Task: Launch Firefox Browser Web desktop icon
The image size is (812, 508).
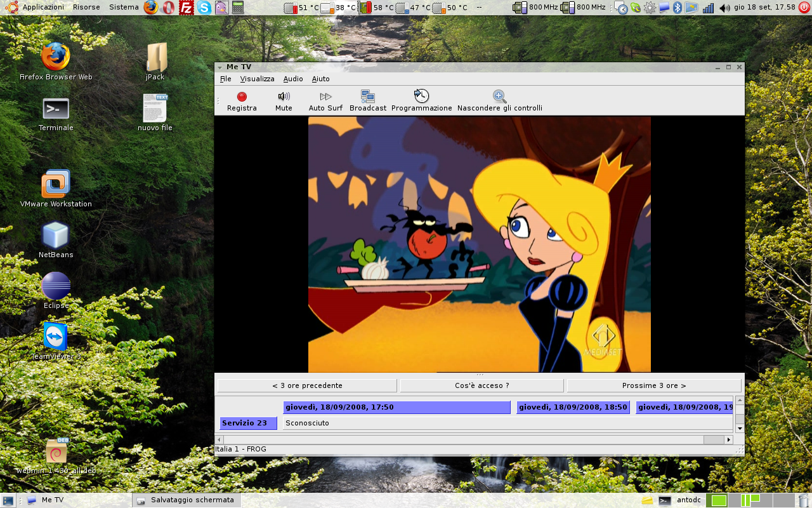Action: click(x=56, y=57)
